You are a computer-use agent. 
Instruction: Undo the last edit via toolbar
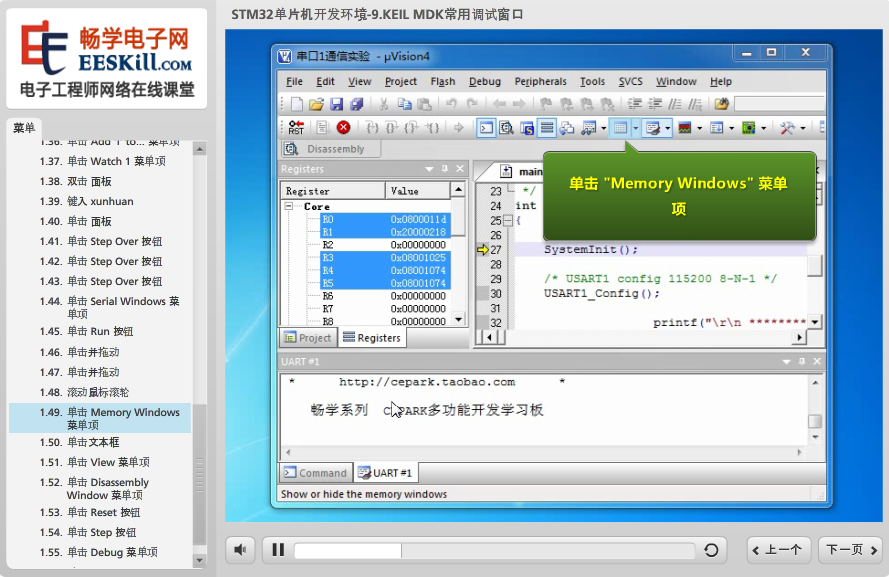[x=451, y=104]
